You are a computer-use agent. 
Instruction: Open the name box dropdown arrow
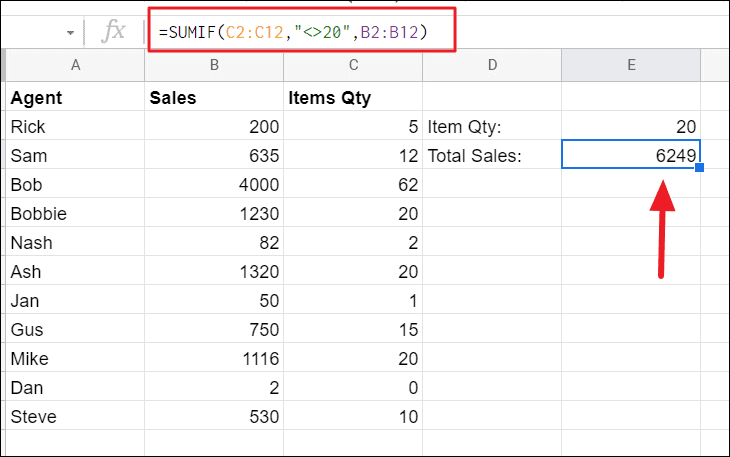click(70, 33)
